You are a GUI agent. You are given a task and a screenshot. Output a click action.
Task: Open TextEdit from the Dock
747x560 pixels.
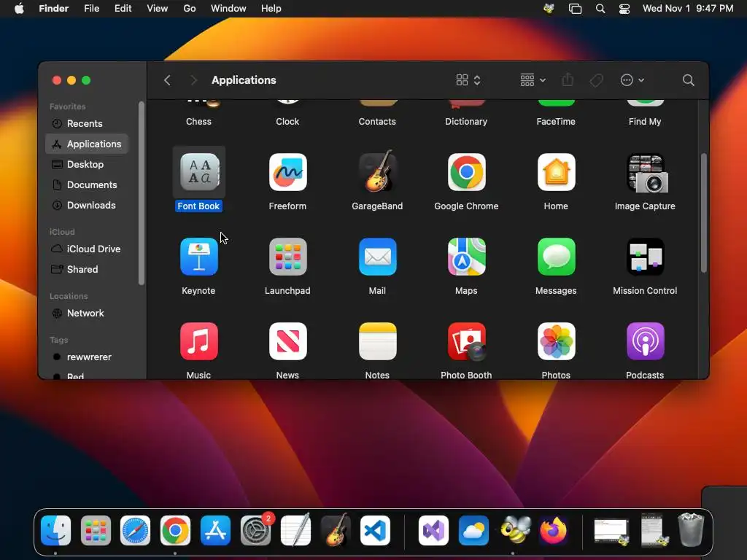295,529
